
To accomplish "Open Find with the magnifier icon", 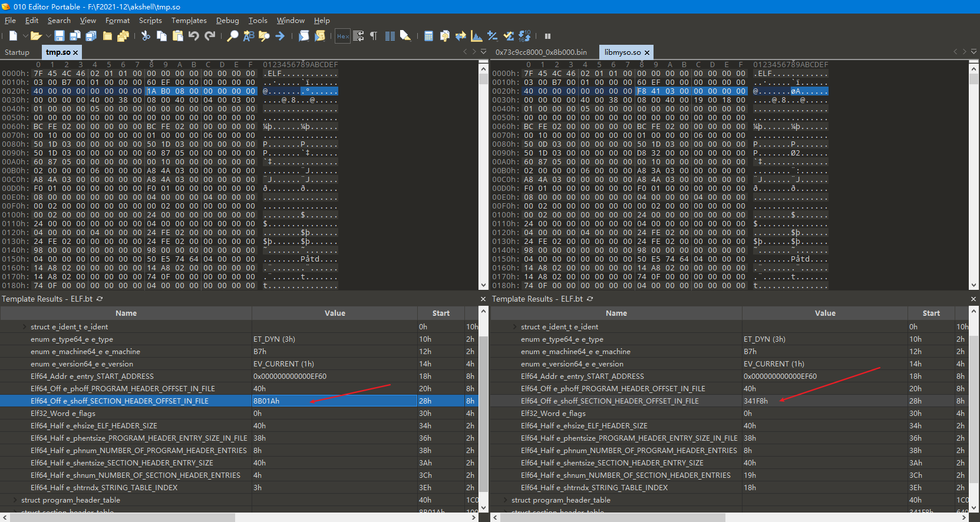I will pos(233,36).
